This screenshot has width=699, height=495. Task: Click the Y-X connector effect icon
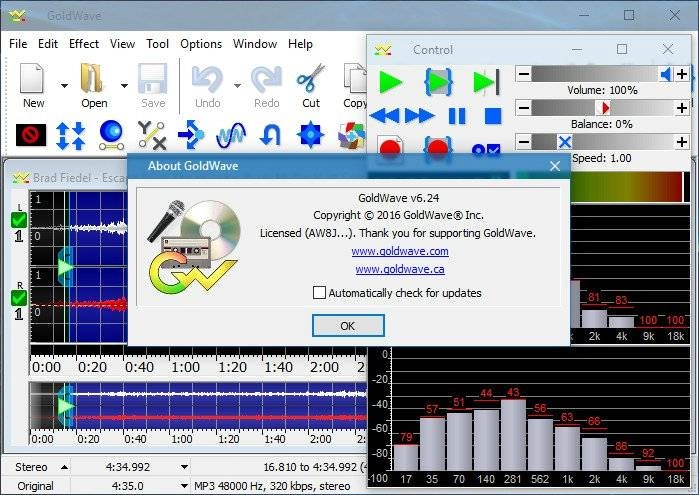click(152, 135)
